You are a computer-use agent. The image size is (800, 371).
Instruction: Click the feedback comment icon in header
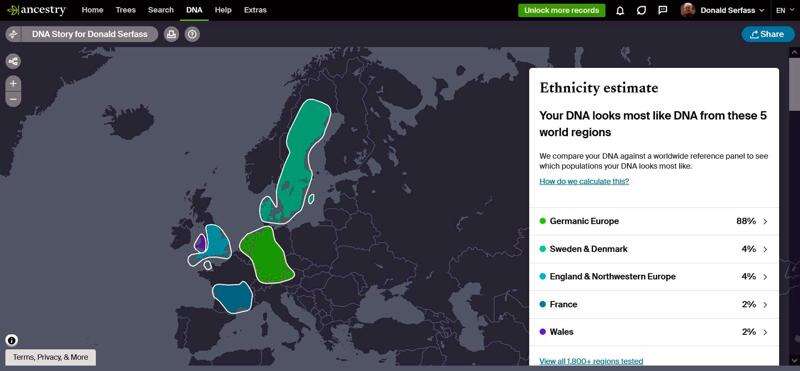point(663,10)
